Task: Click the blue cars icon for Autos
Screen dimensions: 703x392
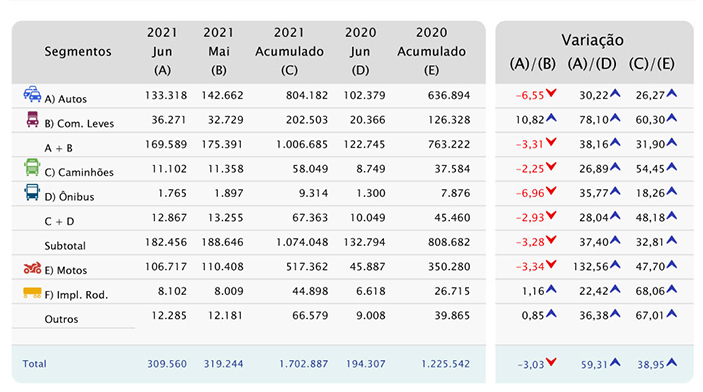Action: pyautogui.click(x=32, y=94)
